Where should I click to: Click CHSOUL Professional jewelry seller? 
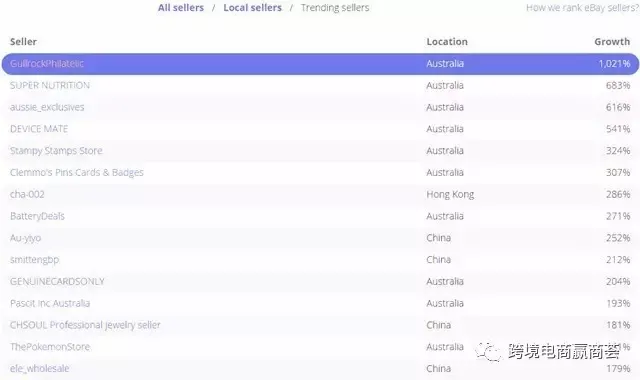tap(85, 325)
